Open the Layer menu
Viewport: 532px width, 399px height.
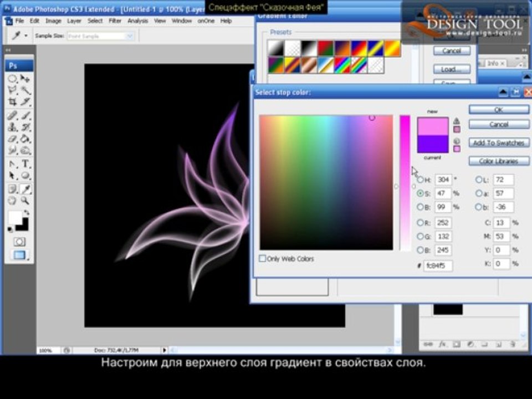(74, 21)
